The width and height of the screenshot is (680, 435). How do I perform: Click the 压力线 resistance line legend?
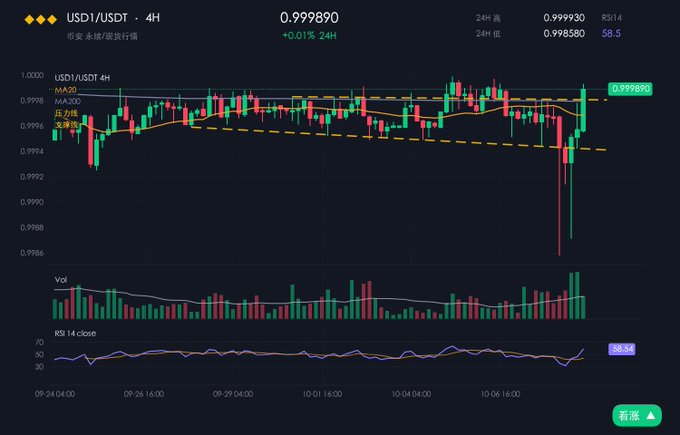pos(66,113)
